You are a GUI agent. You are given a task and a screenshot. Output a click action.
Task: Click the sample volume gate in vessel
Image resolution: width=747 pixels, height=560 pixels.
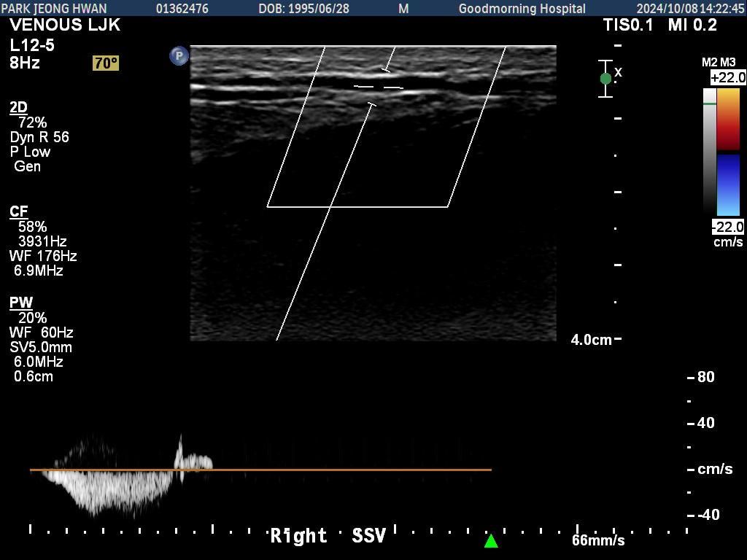379,87
